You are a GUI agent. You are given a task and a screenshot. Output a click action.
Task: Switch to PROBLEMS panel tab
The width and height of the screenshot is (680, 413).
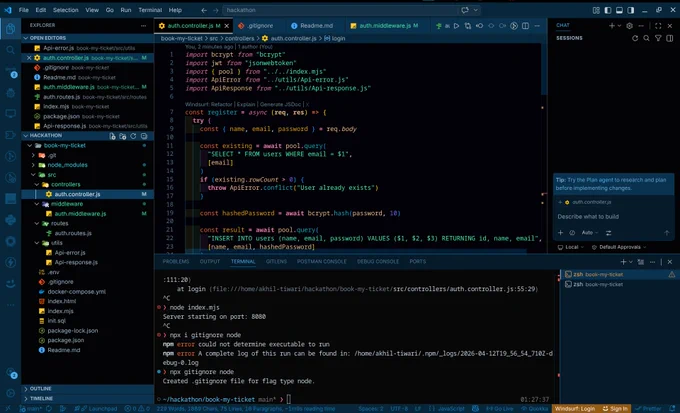click(x=176, y=262)
